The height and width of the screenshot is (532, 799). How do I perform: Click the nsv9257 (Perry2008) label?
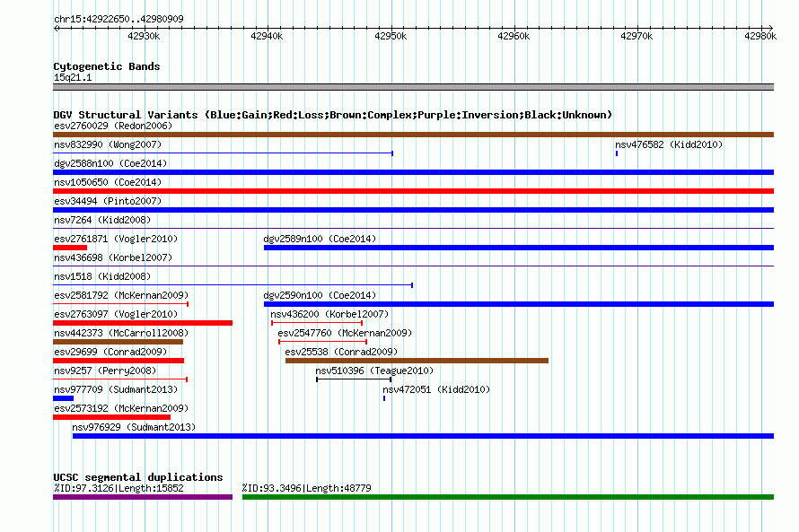[105, 371]
